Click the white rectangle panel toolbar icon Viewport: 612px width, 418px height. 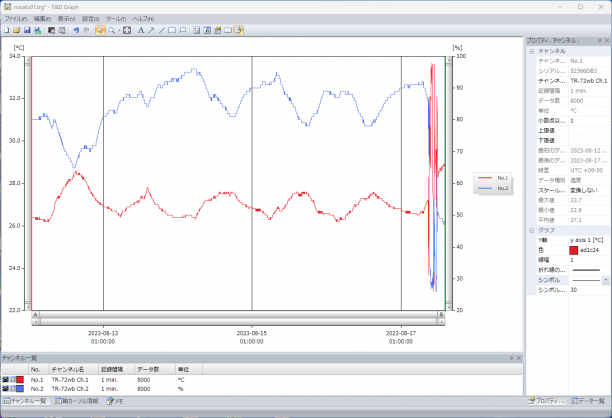(228, 30)
